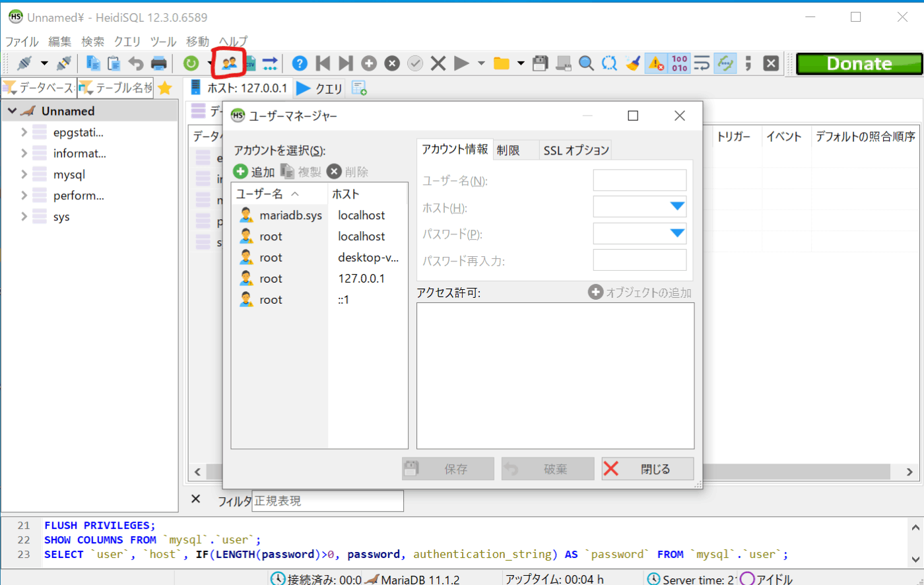
Task: Click the semicolon delimiter icon
Action: pos(748,63)
